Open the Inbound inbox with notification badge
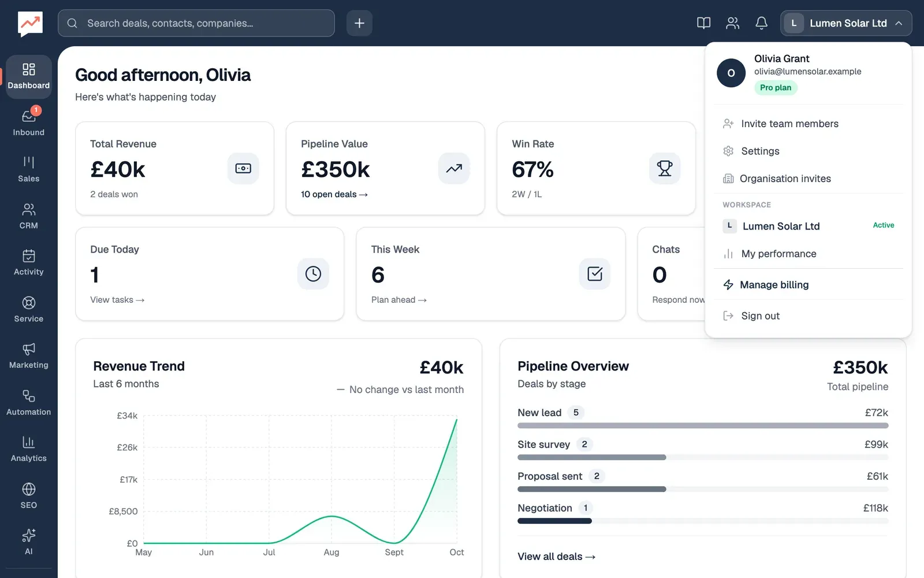Viewport: 924px width, 578px height. [28, 123]
